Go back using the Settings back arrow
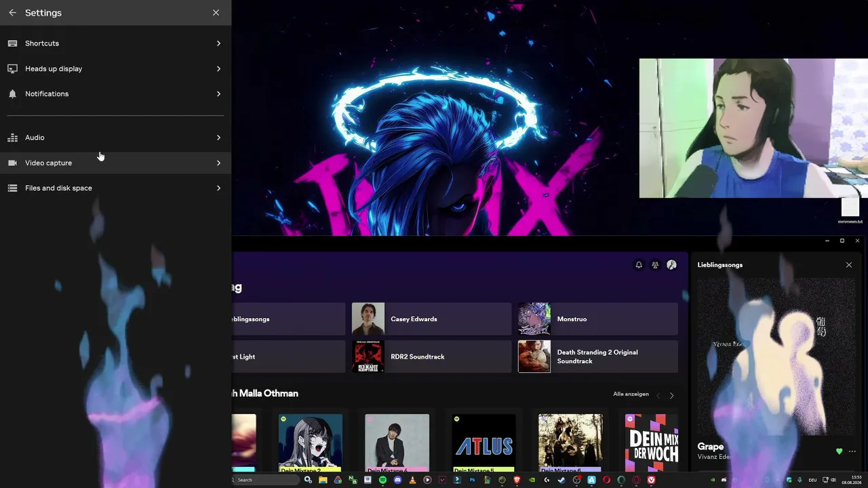The height and width of the screenshot is (488, 868). tap(12, 13)
